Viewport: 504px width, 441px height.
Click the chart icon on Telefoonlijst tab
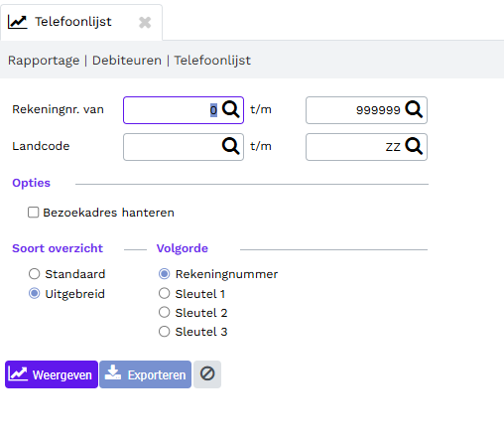18,22
